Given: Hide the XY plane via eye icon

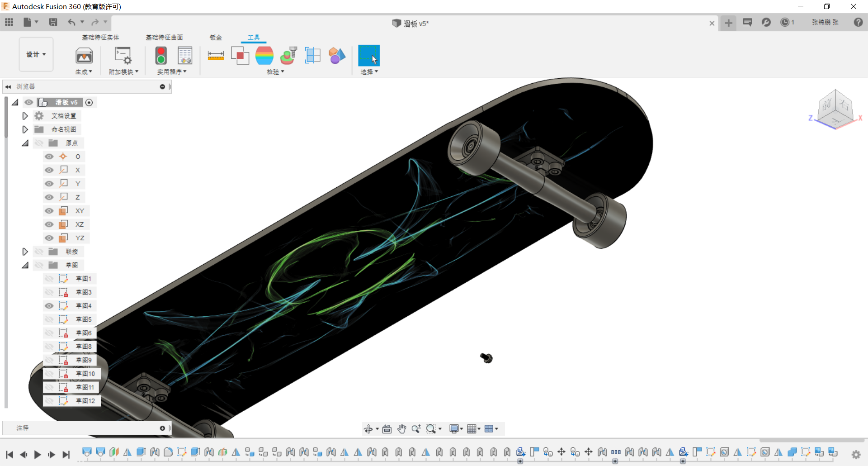Looking at the screenshot, I should (x=49, y=211).
